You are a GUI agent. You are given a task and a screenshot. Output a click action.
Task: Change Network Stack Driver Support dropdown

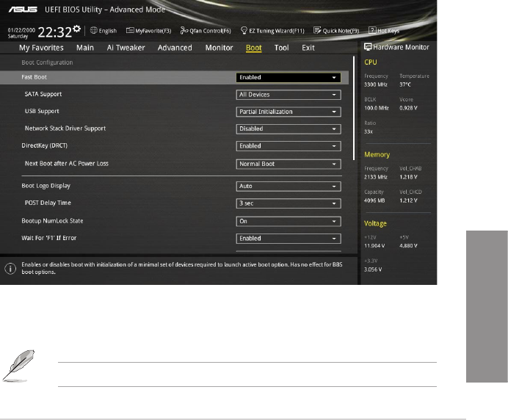(289, 129)
